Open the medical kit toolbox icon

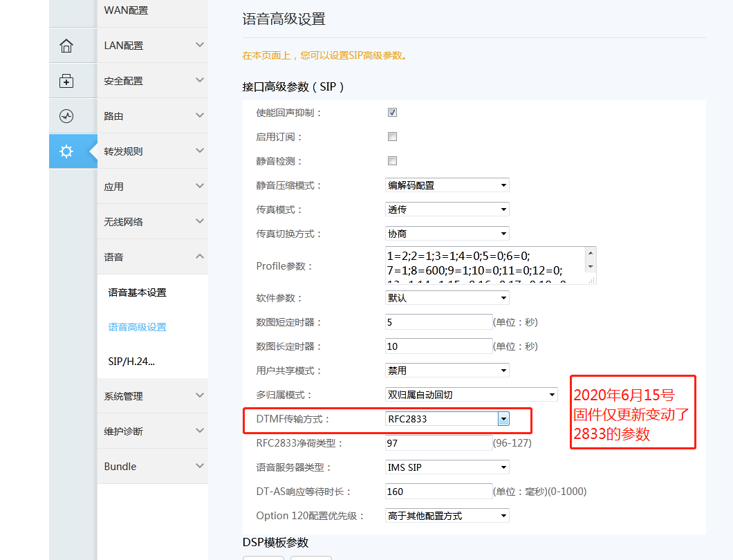click(x=66, y=81)
